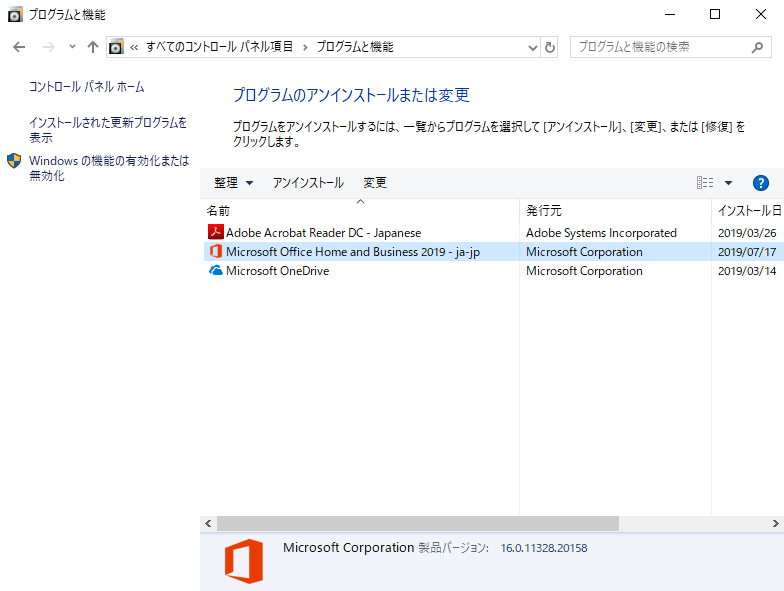Click the Forward navigation arrow
The height and width of the screenshot is (591, 784).
(x=48, y=47)
